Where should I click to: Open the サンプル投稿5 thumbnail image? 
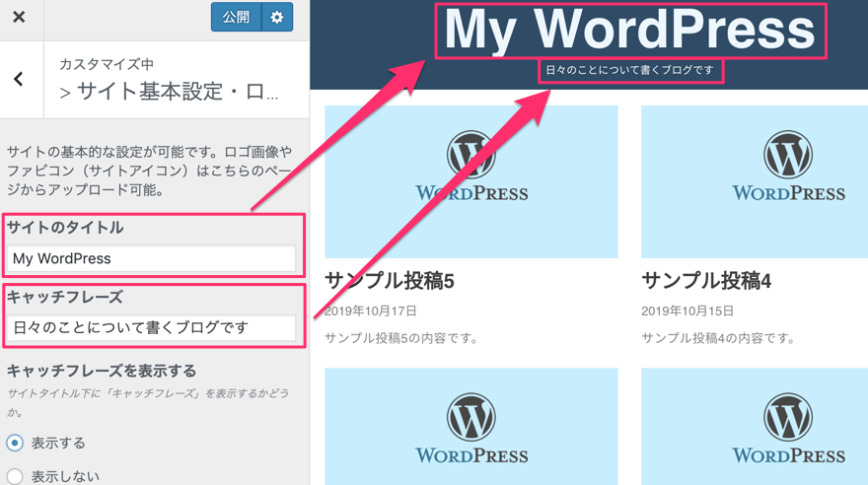(x=471, y=181)
